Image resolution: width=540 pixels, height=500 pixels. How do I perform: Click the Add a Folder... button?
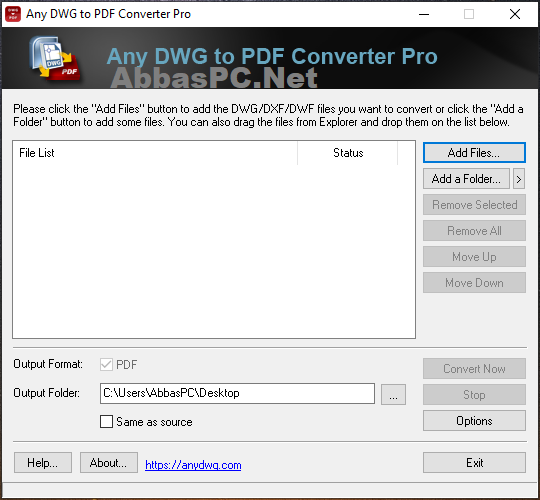pyautogui.click(x=466, y=178)
